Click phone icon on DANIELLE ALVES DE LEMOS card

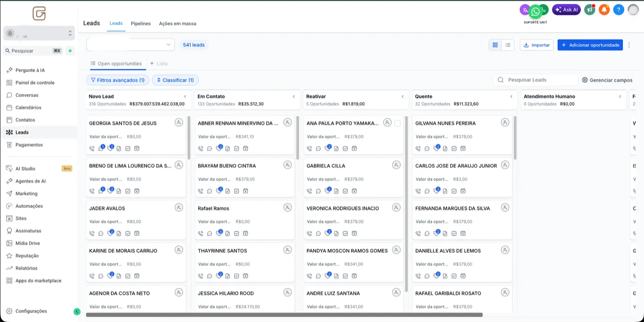click(418, 276)
